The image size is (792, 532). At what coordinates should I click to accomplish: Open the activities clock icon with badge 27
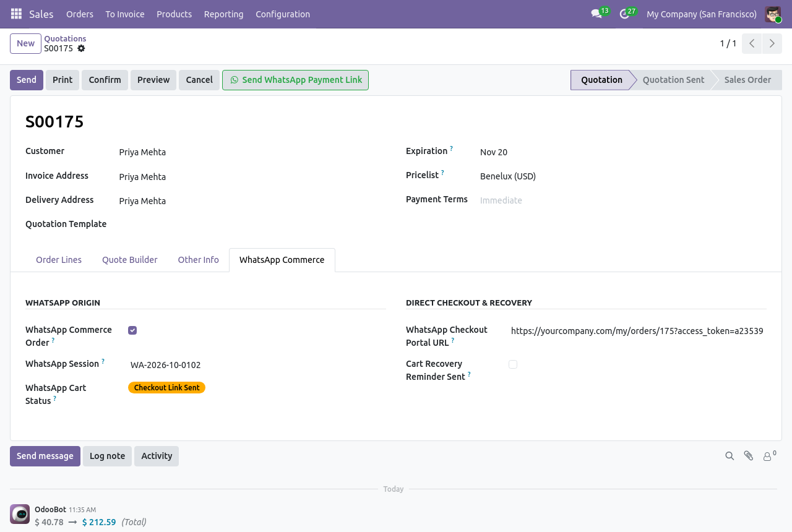[x=624, y=14]
